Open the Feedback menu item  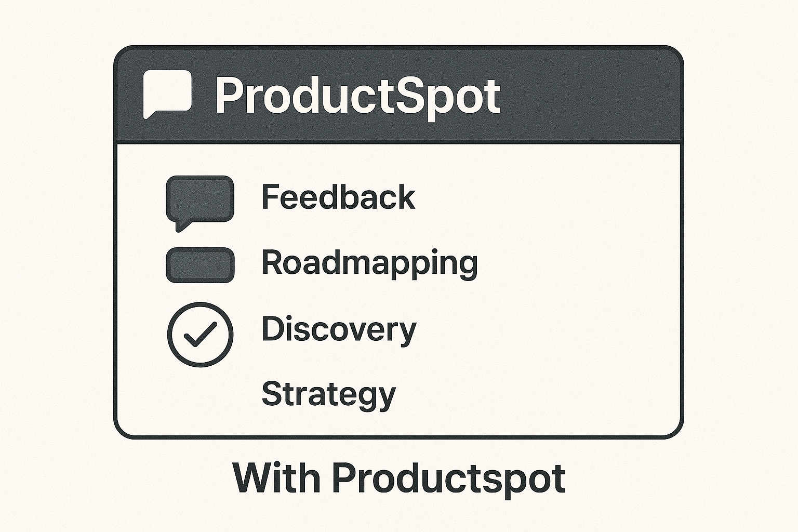(338, 197)
